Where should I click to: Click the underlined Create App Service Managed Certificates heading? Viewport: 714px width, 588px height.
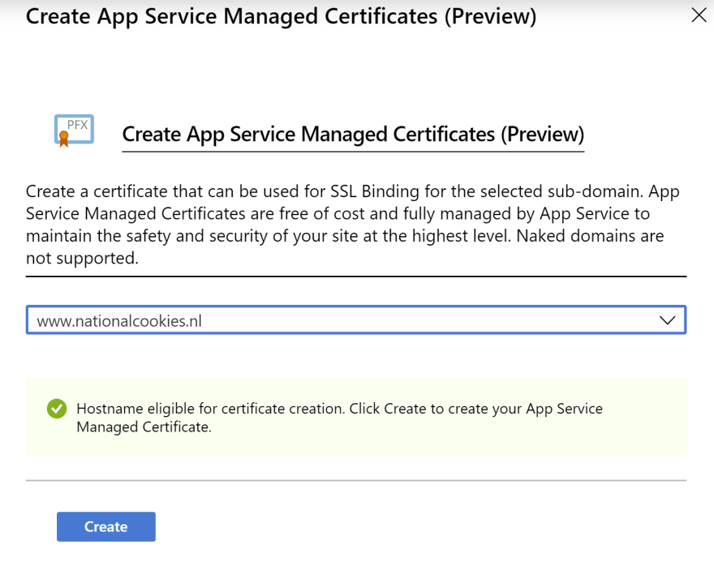point(353,135)
